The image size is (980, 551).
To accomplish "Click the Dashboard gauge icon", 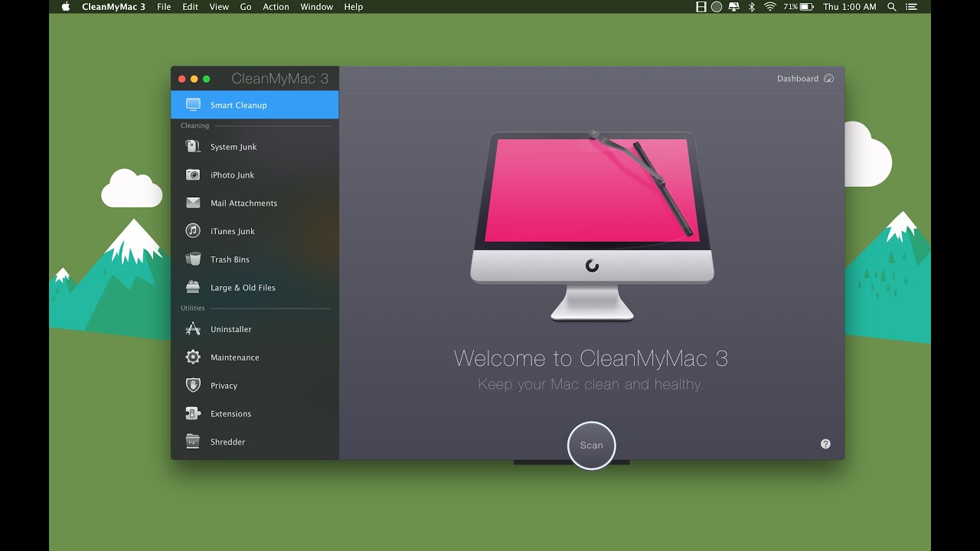I will (x=828, y=79).
